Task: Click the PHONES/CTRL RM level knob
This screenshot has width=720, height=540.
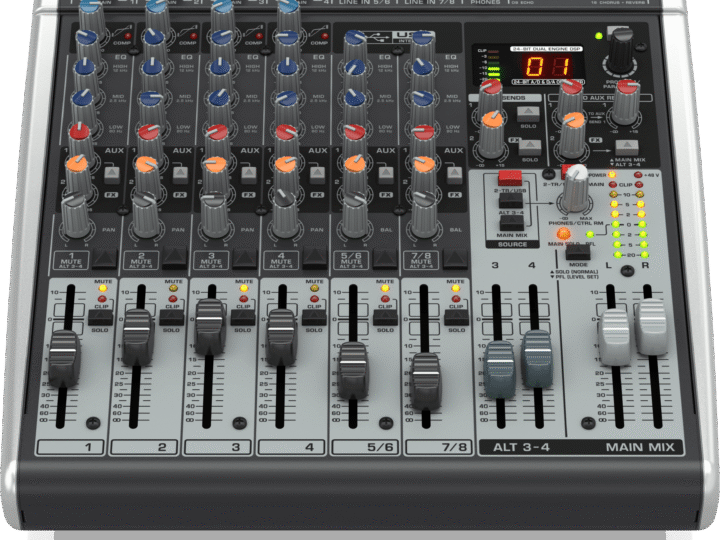Action: [x=574, y=189]
